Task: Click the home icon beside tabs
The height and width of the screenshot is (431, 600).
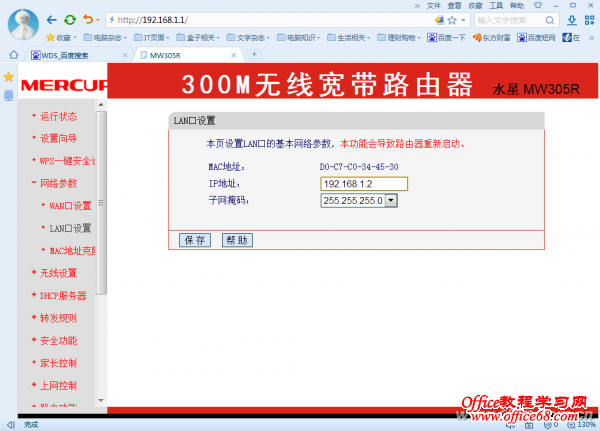Action: tap(14, 55)
